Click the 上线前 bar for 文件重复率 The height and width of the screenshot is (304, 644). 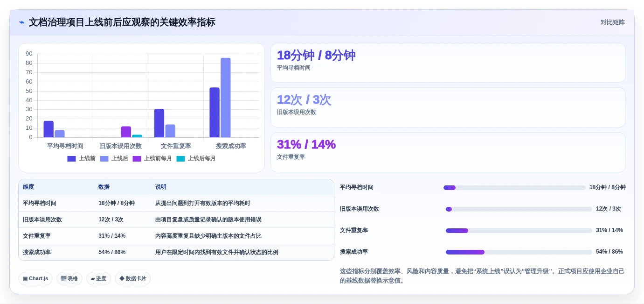(x=159, y=123)
